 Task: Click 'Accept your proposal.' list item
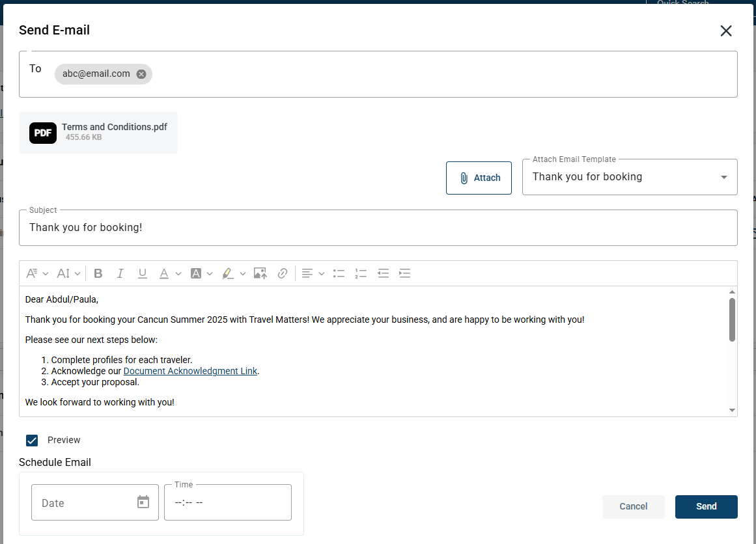(95, 382)
